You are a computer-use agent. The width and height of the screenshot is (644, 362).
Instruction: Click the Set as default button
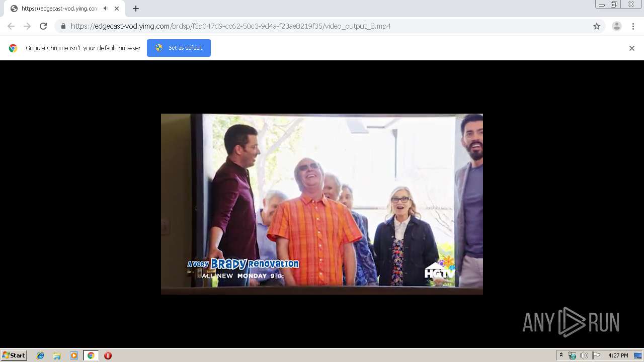pos(179,48)
